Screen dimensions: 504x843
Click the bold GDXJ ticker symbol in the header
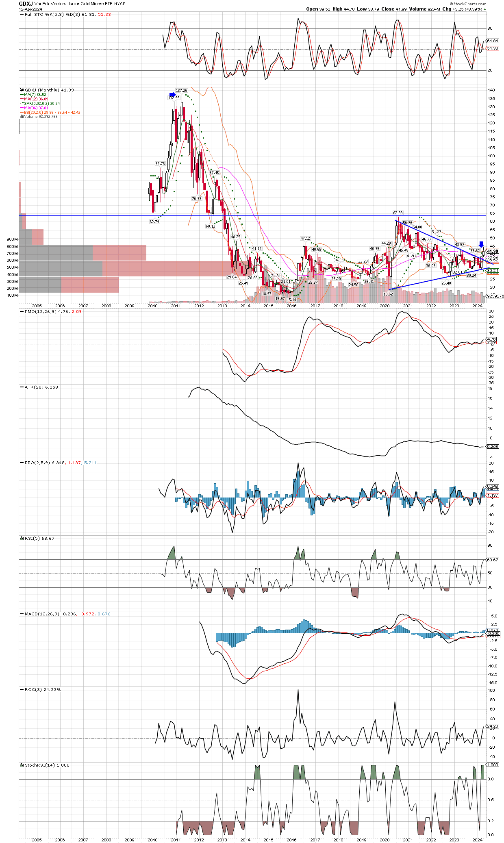pyautogui.click(x=26, y=4)
